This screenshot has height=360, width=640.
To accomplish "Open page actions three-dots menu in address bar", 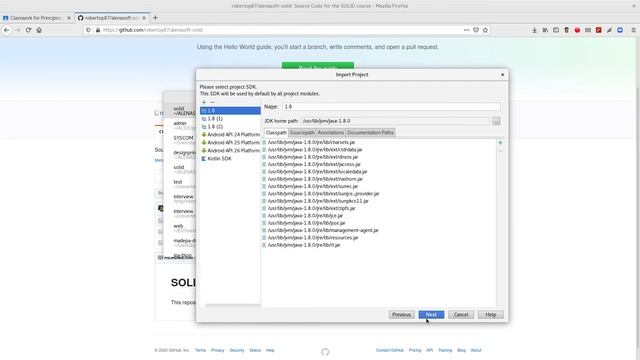I will click(466, 30).
